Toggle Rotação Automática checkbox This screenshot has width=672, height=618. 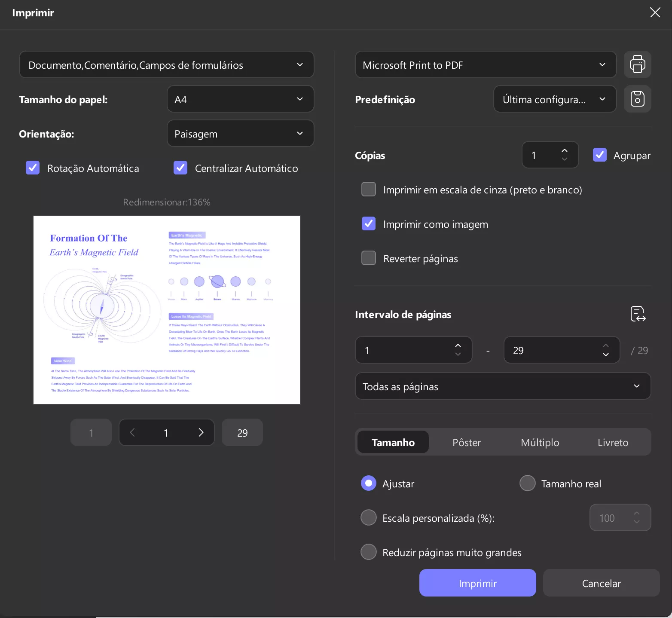[x=33, y=168]
